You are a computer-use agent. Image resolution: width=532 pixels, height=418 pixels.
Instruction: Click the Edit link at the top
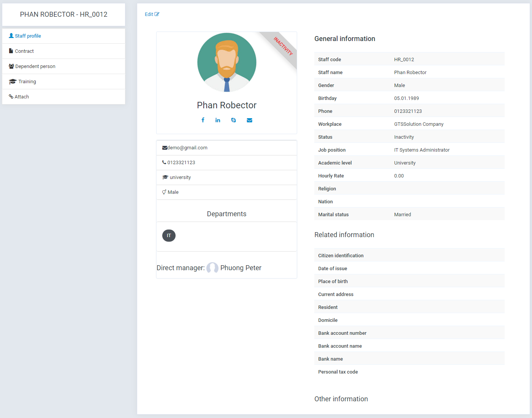pos(152,14)
